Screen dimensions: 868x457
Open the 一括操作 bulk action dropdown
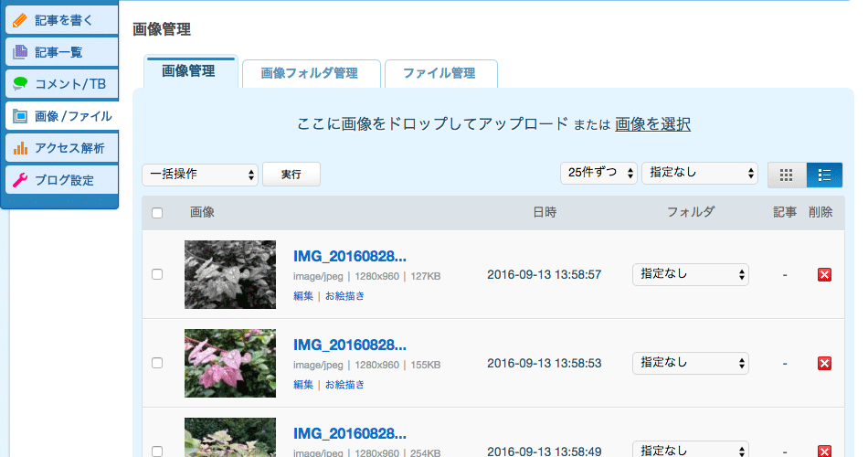pos(200,175)
